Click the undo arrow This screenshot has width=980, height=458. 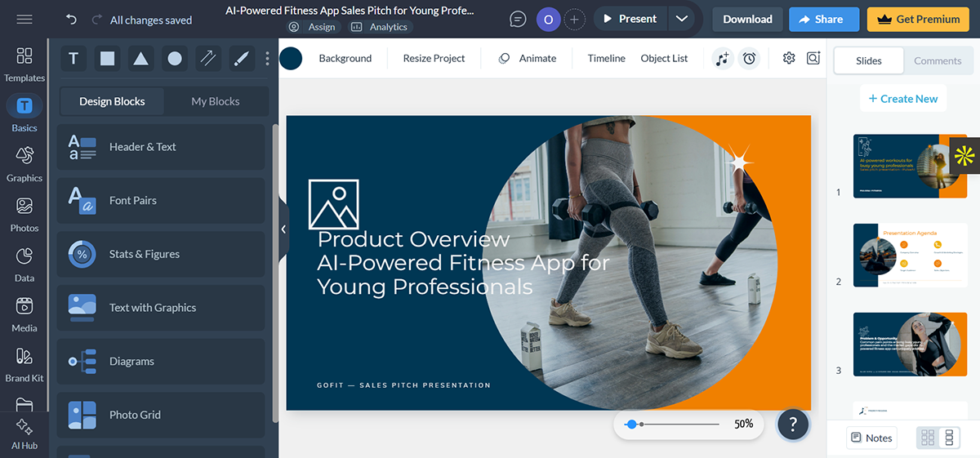click(72, 20)
